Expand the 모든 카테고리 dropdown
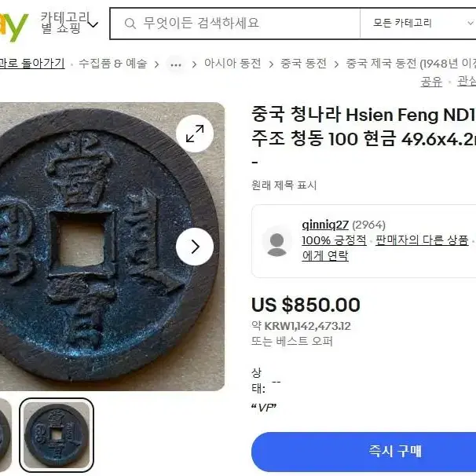The height and width of the screenshot is (476, 476). click(420, 24)
